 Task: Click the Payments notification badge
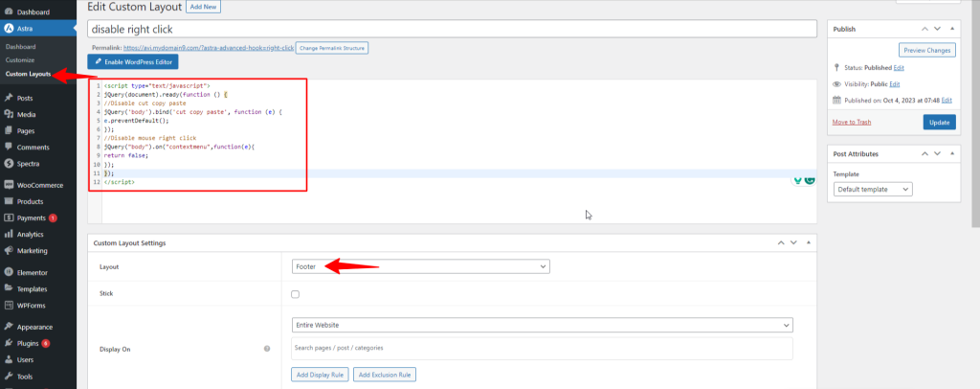(x=54, y=218)
